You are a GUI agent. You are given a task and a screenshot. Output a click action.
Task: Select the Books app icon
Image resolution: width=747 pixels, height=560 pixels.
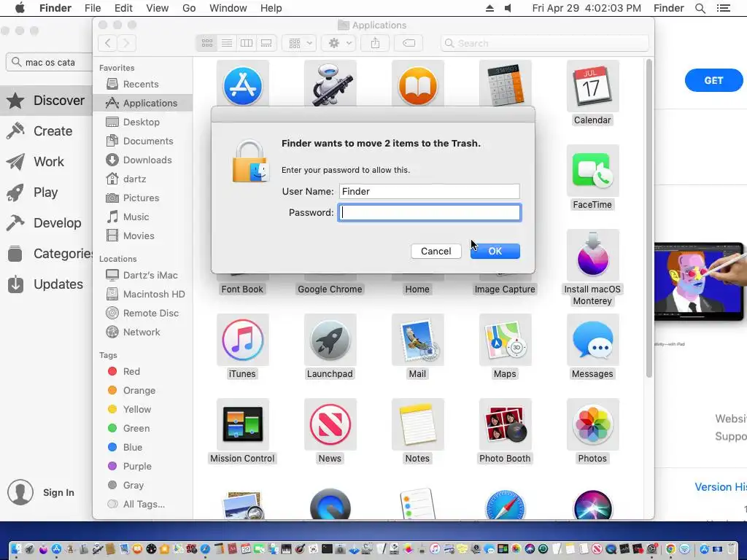coord(417,86)
